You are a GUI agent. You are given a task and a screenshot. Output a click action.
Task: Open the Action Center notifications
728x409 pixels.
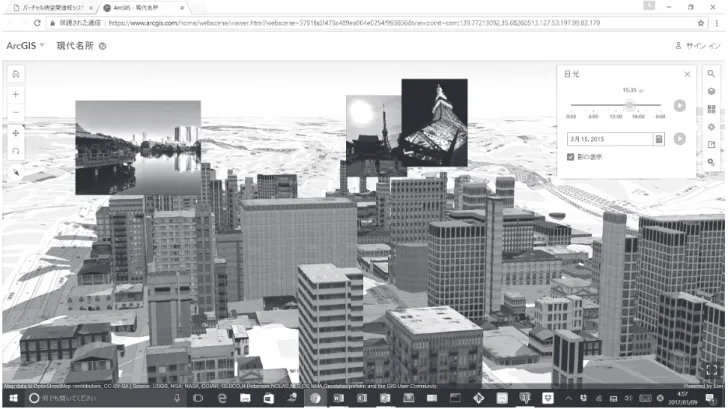(x=710, y=398)
